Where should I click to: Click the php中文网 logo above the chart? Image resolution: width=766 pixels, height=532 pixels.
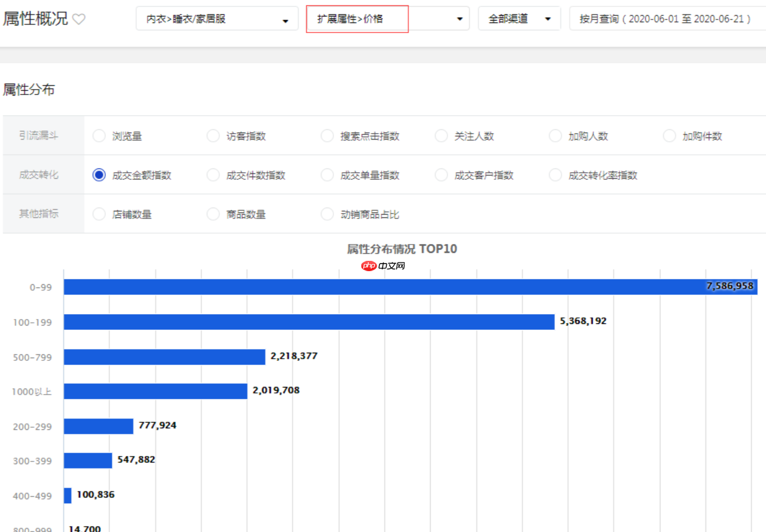(x=383, y=266)
